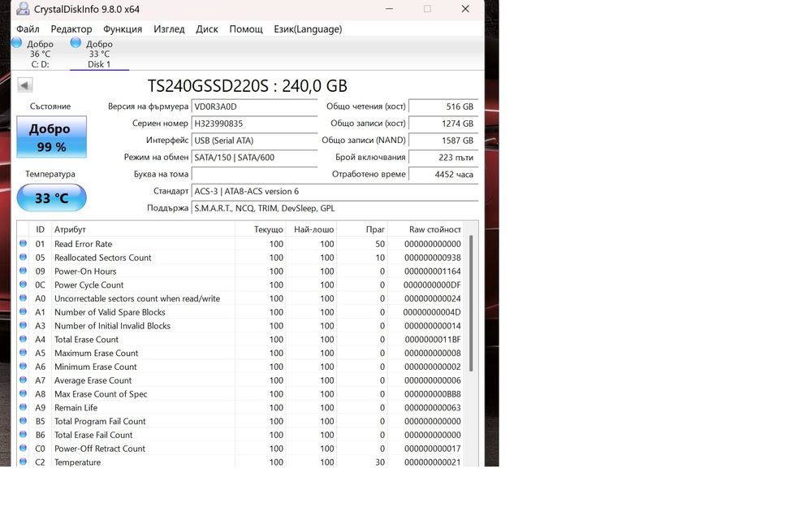Click status dot for Remain Life
Viewport: 812px width, 508px height.
click(x=24, y=407)
